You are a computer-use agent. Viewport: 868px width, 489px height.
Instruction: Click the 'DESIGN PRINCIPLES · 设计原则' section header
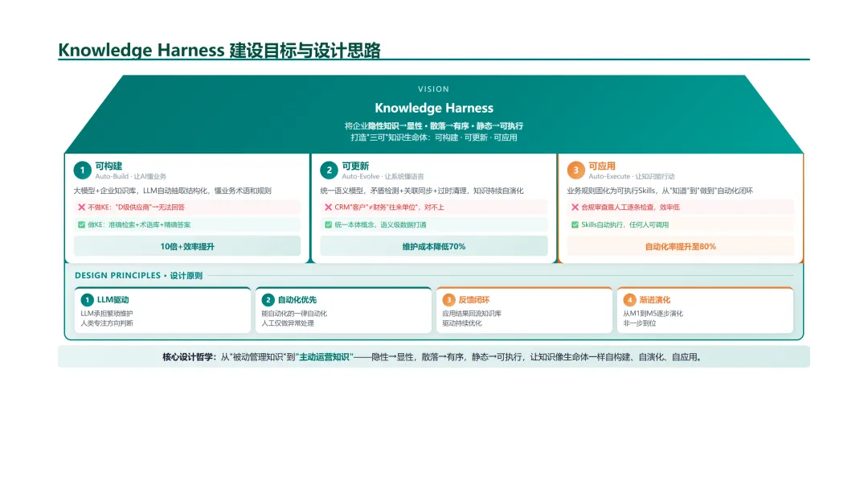[138, 275]
